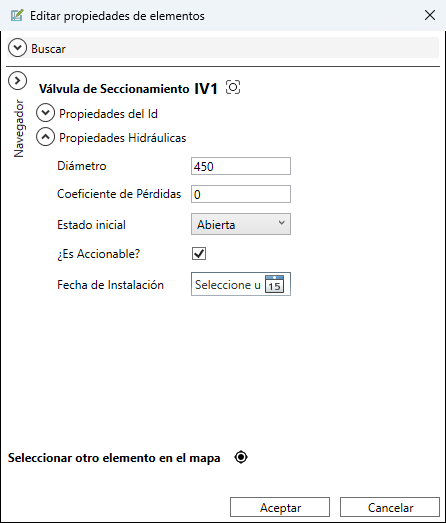The height and width of the screenshot is (523, 446).
Task: Click the Navegador vertical label
Action: point(19,128)
